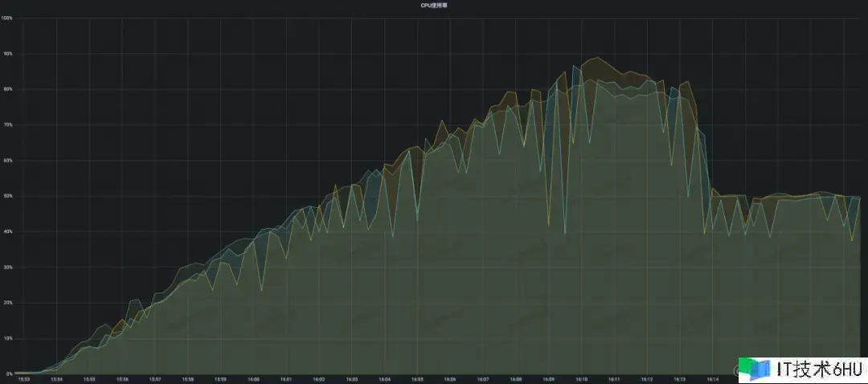The image size is (868, 384).
Task: Click the 16:13 time axis label
Action: pyautogui.click(x=680, y=379)
